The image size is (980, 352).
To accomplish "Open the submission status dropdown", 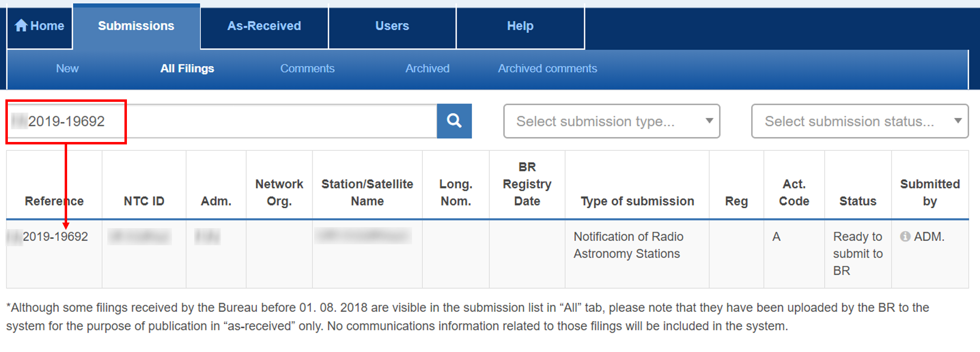I will (860, 121).
